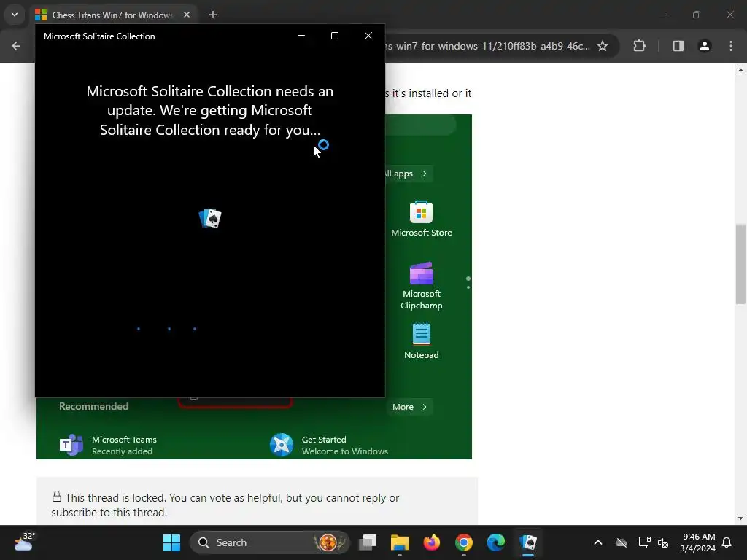
Task: Click the webpage vertical scrollbar thumb
Action: (740, 263)
